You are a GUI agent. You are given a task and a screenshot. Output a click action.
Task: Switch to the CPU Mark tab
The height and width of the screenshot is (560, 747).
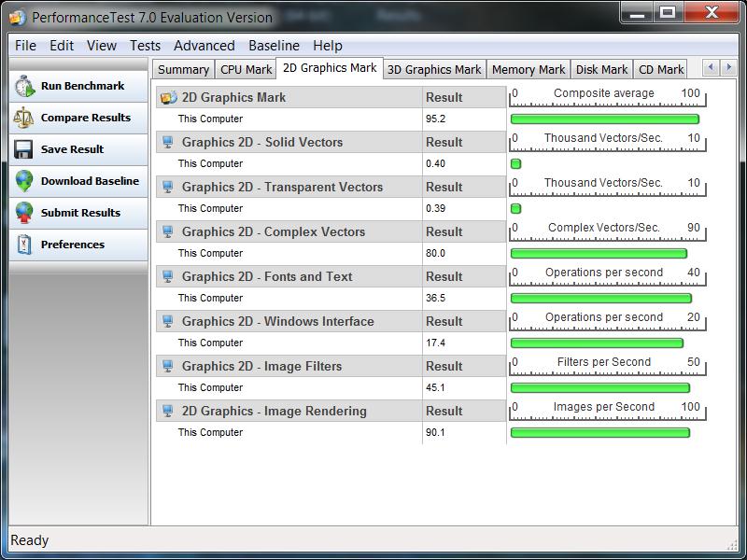(246, 69)
